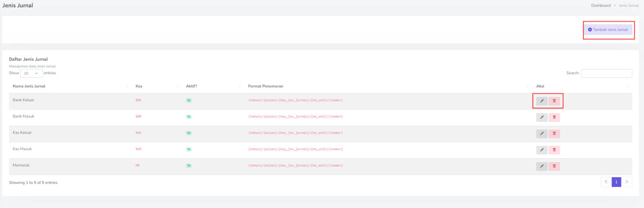Screen dimensions: 644x208
Task: Select page 1 in pagination
Action: coord(616,182)
